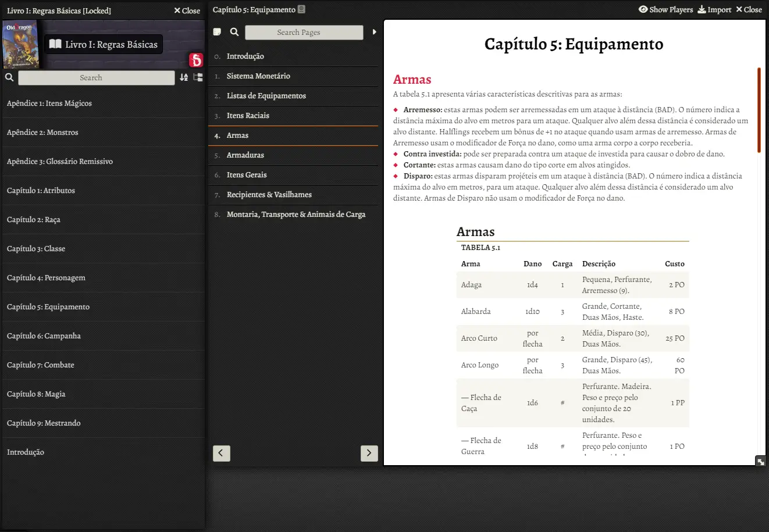Click the Adaga row in weapons table
The image size is (769, 532).
[x=573, y=285]
